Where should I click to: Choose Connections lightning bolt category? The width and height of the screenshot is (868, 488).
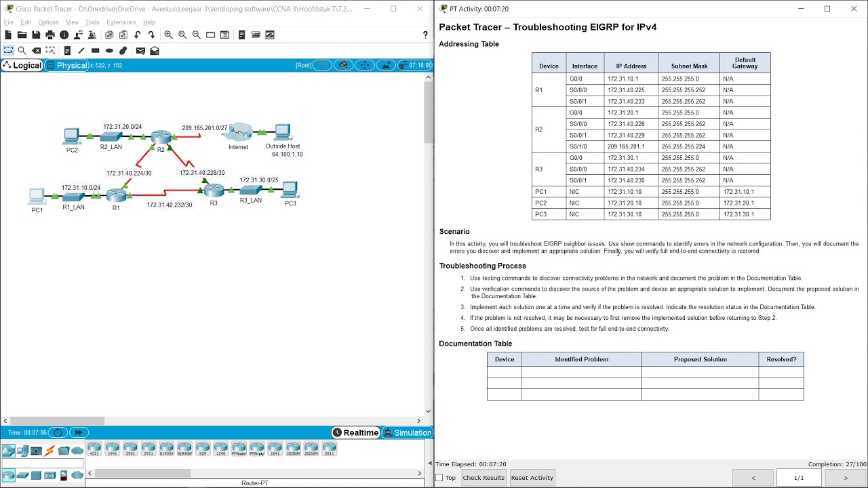click(x=50, y=451)
